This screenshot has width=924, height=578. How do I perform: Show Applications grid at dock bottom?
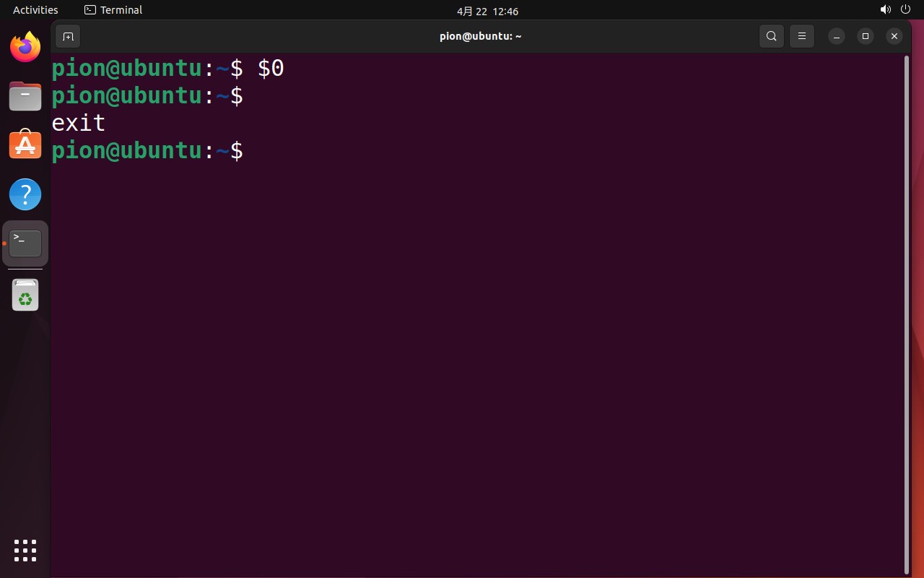point(25,550)
